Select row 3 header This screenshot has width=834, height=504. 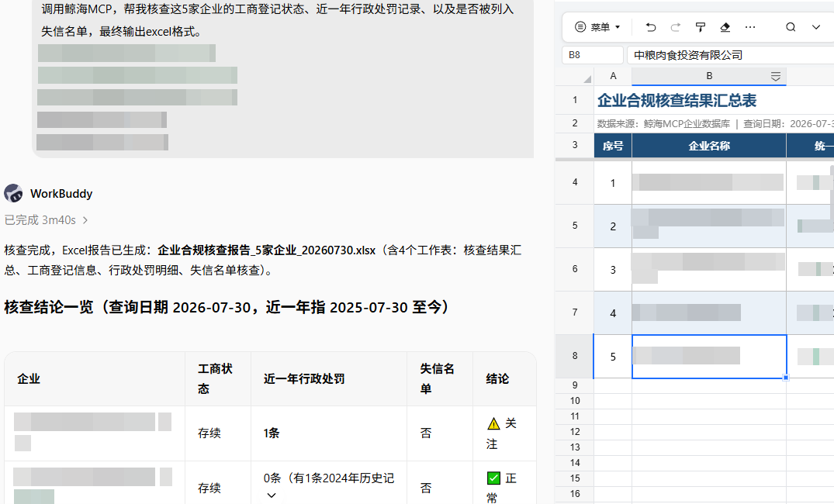[x=574, y=144]
